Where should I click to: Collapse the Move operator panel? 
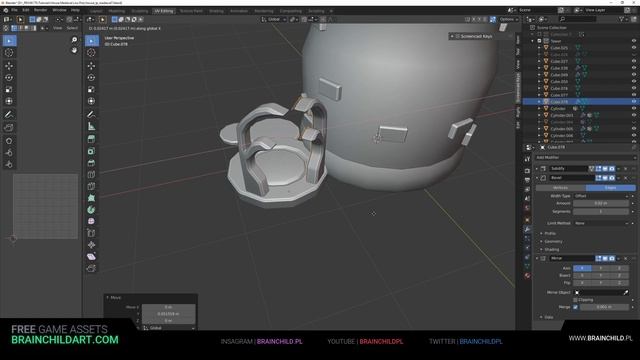pyautogui.click(x=108, y=298)
